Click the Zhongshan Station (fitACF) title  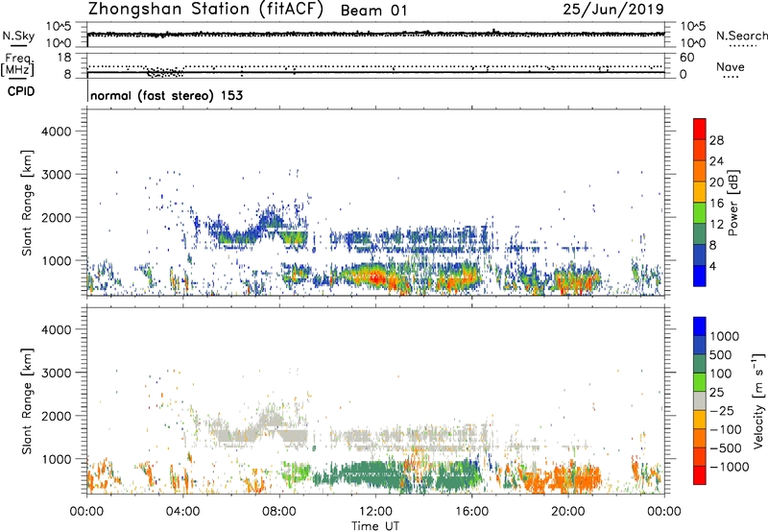click(x=205, y=10)
